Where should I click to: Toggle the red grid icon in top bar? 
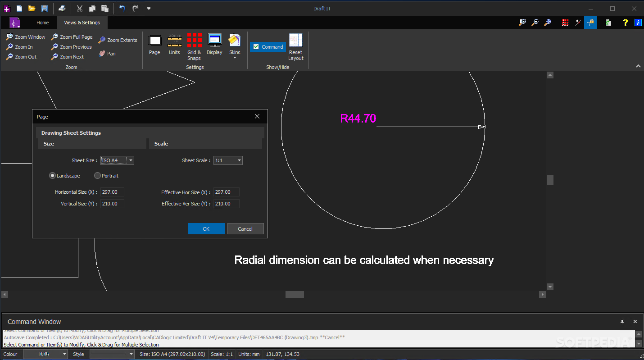[x=565, y=23]
